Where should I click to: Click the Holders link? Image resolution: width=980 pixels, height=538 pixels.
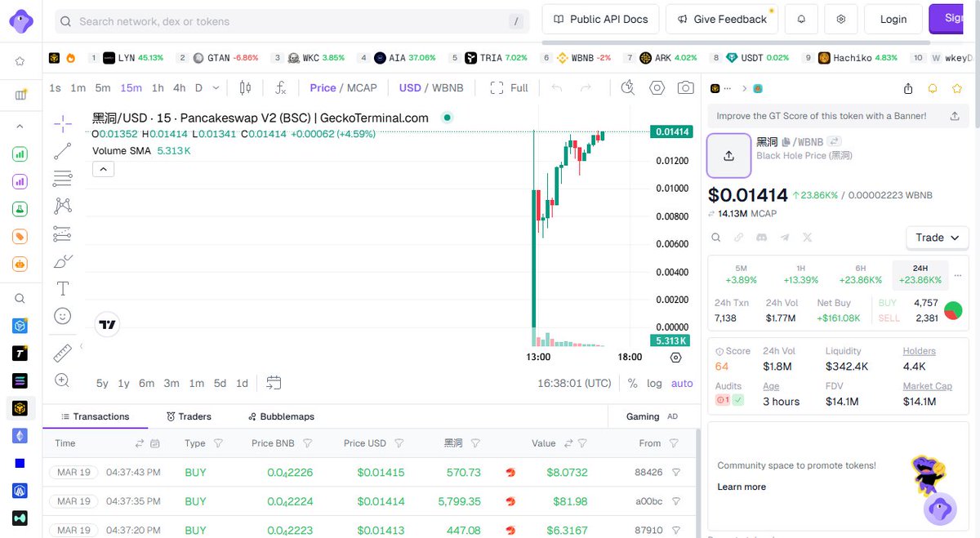point(920,351)
